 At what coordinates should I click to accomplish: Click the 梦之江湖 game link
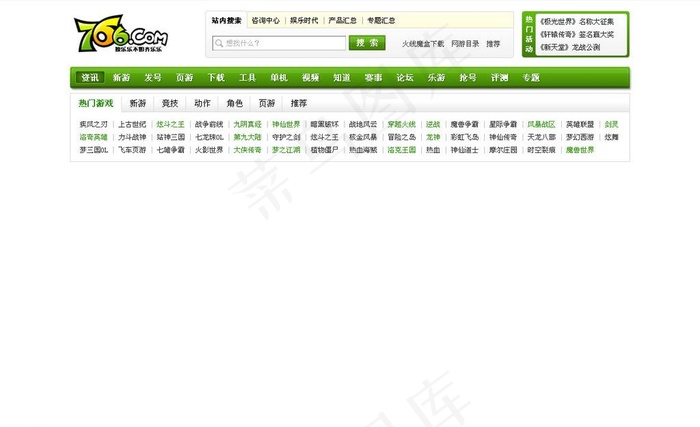(x=286, y=150)
